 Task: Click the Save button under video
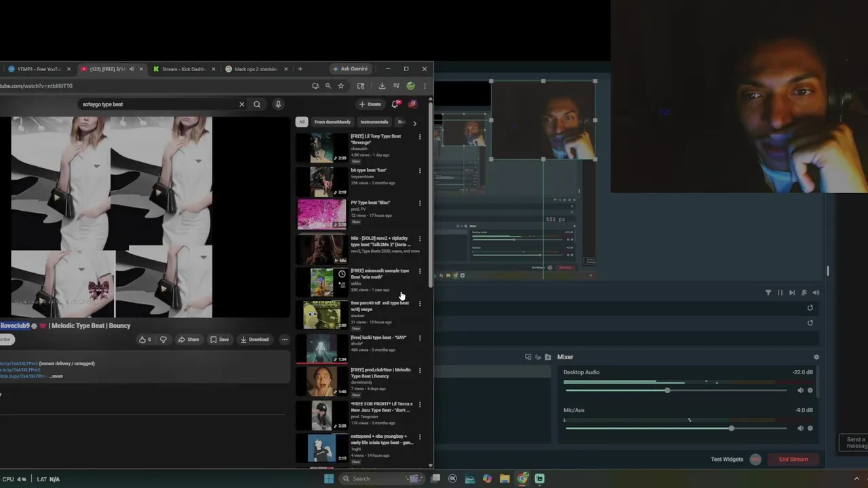click(x=219, y=340)
